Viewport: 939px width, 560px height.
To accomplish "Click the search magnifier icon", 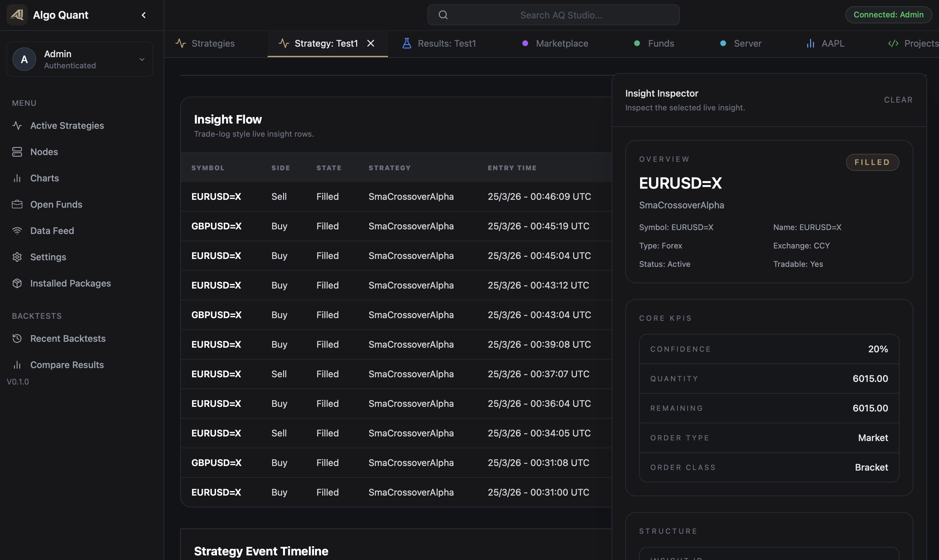I will click(x=443, y=15).
